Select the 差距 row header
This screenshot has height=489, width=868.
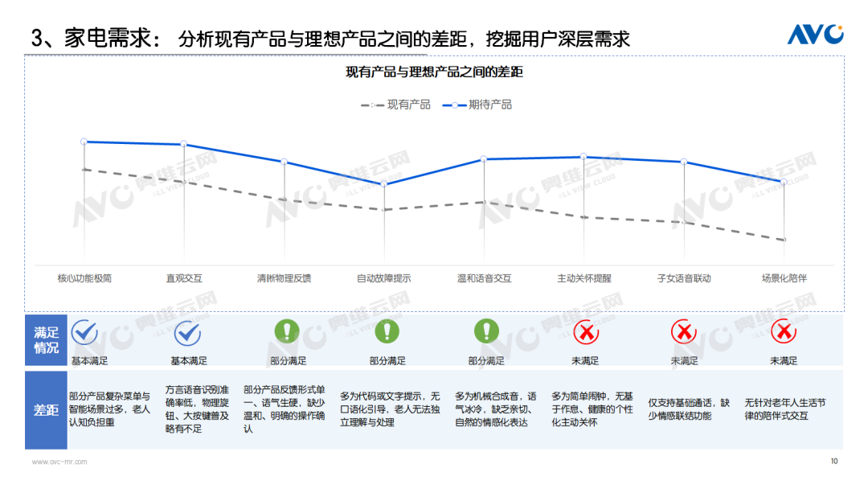click(x=46, y=409)
